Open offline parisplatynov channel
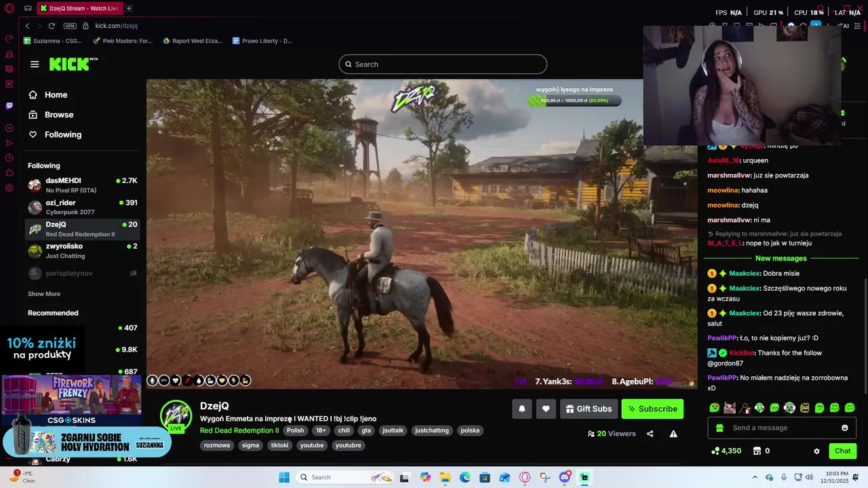 83,273
